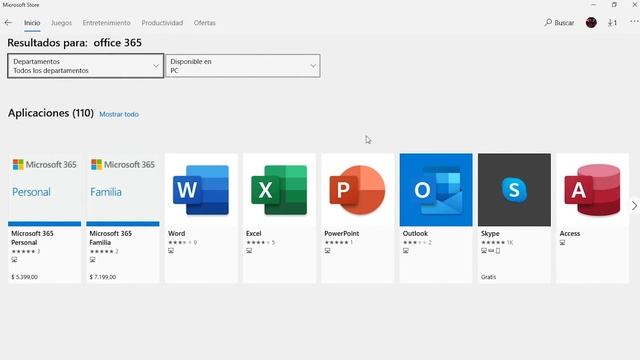
Task: Minimize the Microsoft Store window
Action: [x=593, y=5]
